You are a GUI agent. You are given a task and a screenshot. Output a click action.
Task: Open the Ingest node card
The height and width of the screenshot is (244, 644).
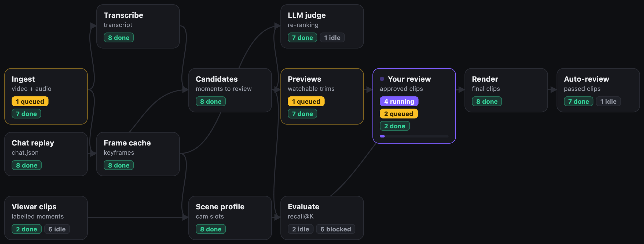point(46,96)
